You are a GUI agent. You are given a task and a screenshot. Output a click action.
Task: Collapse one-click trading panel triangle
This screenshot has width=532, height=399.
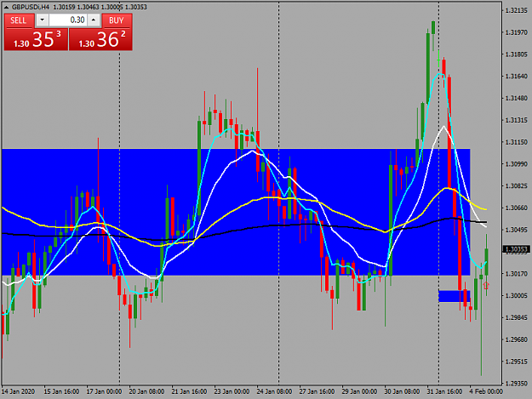click(x=6, y=7)
